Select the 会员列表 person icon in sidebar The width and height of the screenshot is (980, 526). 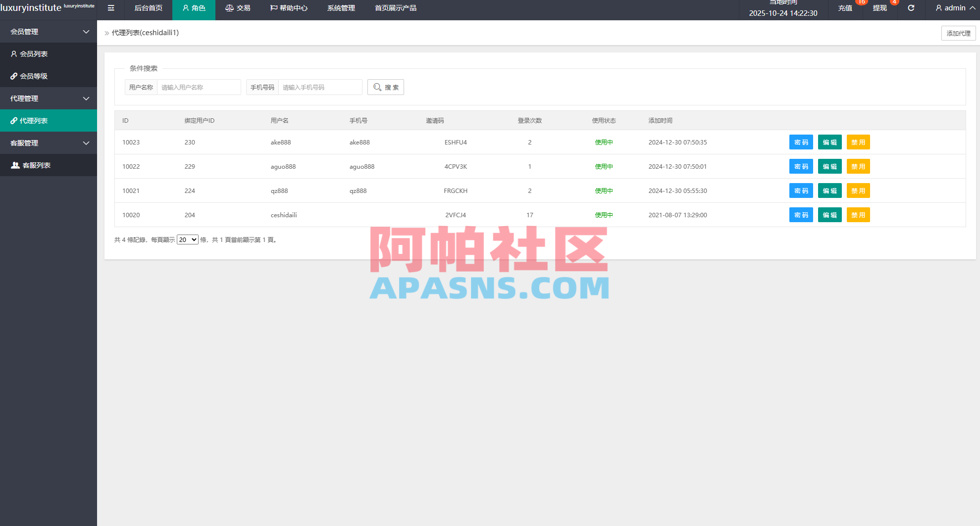click(14, 53)
